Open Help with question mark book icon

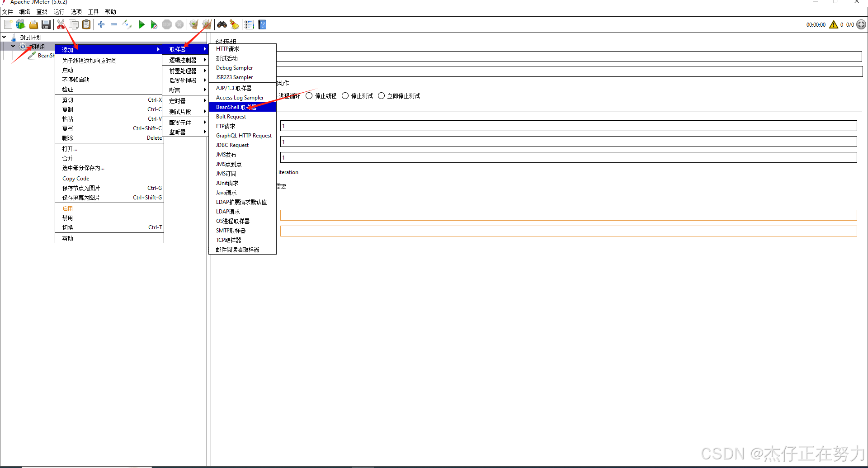point(262,24)
